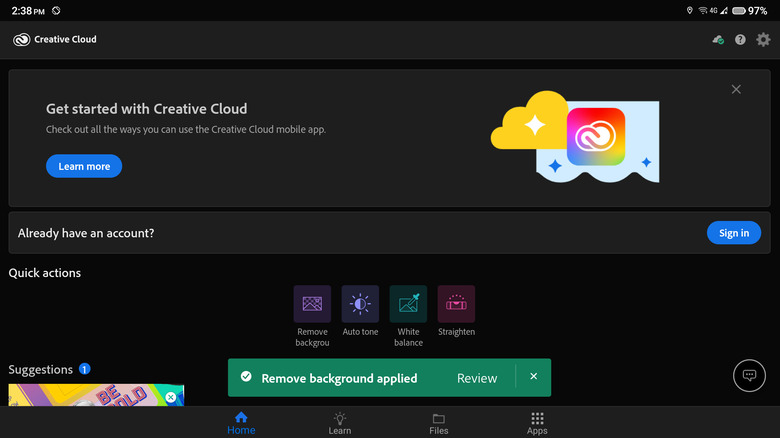Open the Be Bold suggestion thumbnail
The width and height of the screenshot is (780, 438).
pyautogui.click(x=95, y=396)
